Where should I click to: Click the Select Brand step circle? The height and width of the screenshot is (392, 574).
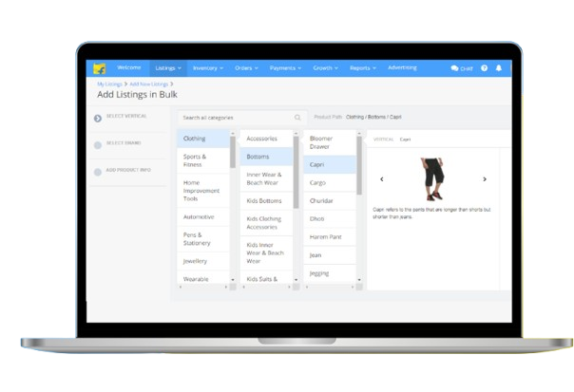point(97,145)
